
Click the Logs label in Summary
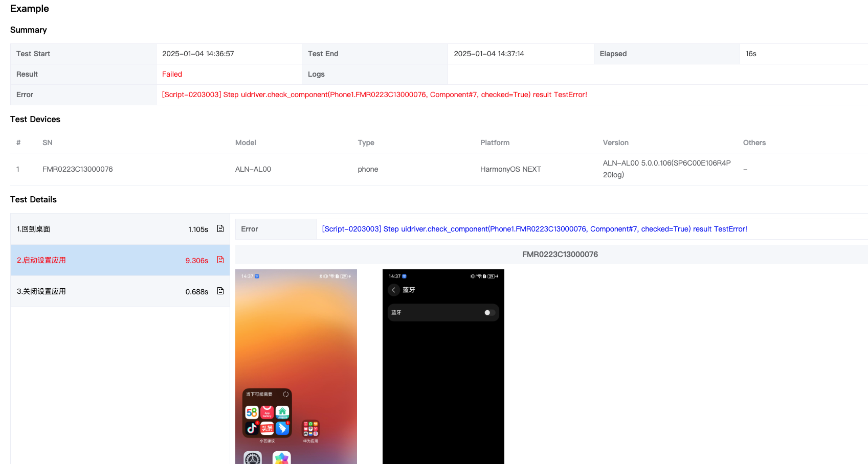pos(316,74)
